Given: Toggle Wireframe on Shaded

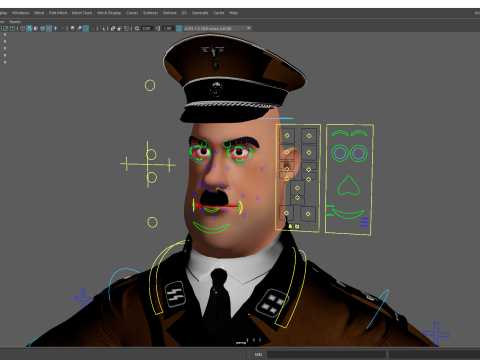Looking at the screenshot, I should click(x=42, y=28).
